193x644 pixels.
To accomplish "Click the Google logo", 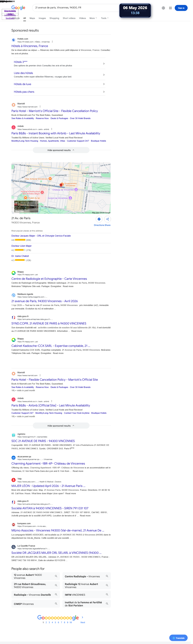I will pyautogui.click(x=18, y=8).
